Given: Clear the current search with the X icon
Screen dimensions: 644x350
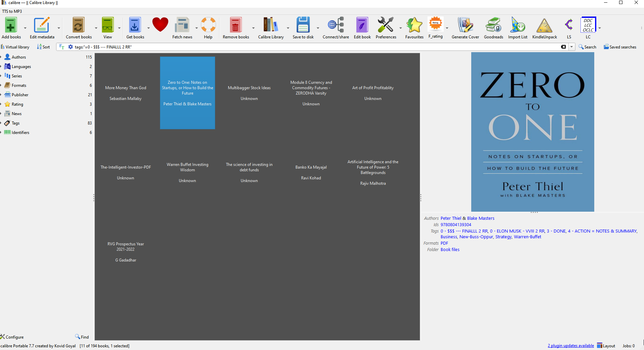Looking at the screenshot, I should 563,47.
